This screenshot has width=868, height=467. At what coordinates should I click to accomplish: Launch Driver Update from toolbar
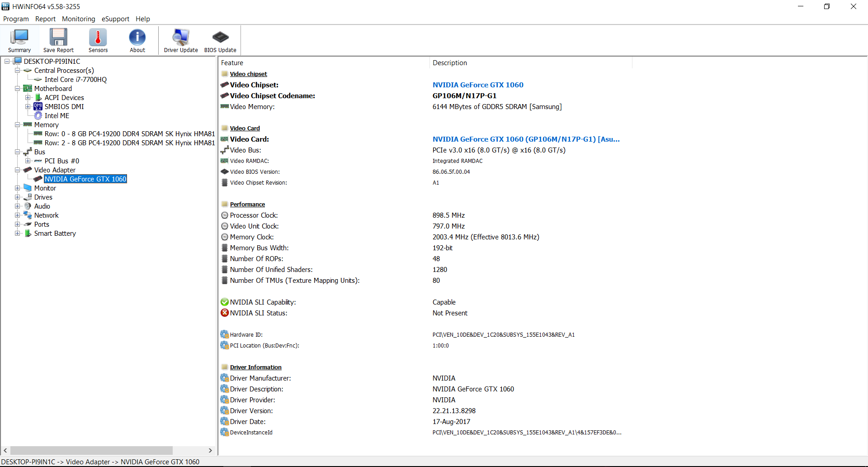point(181,40)
